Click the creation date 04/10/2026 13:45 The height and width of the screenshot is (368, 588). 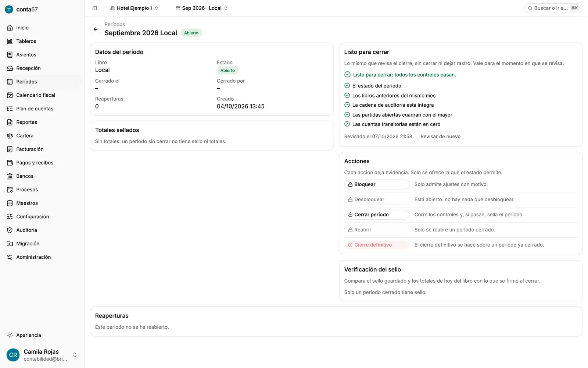tap(241, 106)
